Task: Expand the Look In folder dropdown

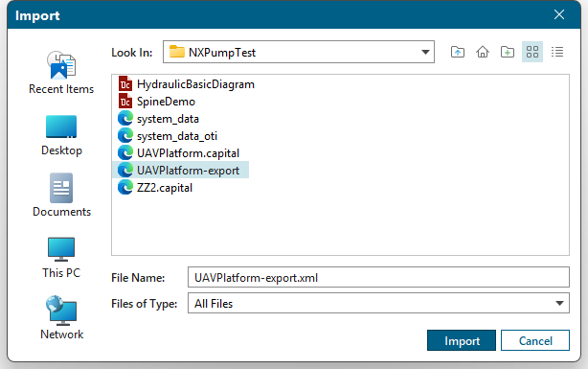Action: [425, 52]
